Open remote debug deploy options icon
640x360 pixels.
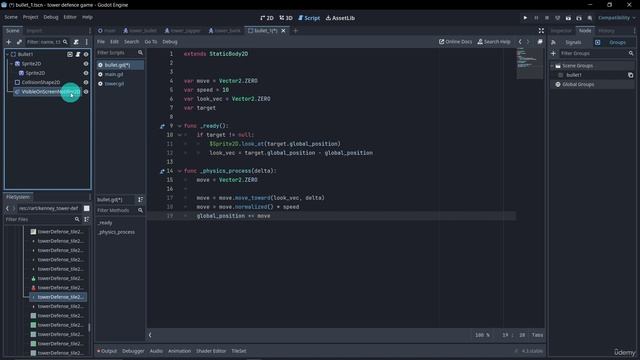[558, 18]
